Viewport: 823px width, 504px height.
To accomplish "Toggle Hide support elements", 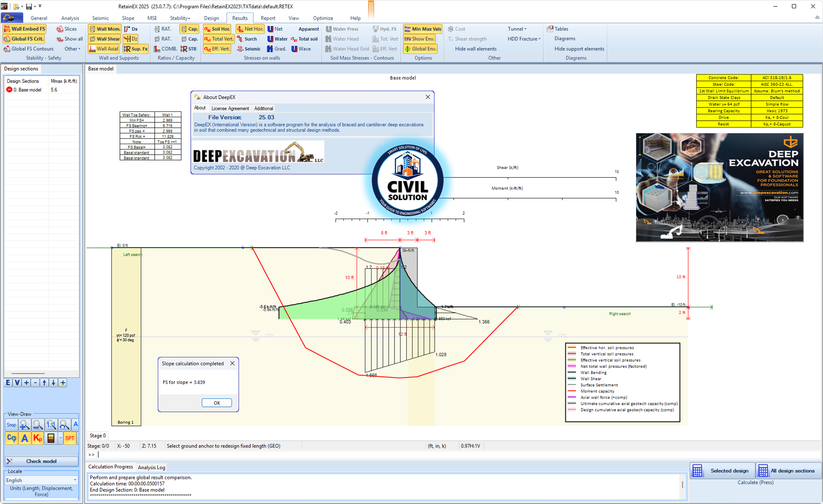I will tap(579, 48).
